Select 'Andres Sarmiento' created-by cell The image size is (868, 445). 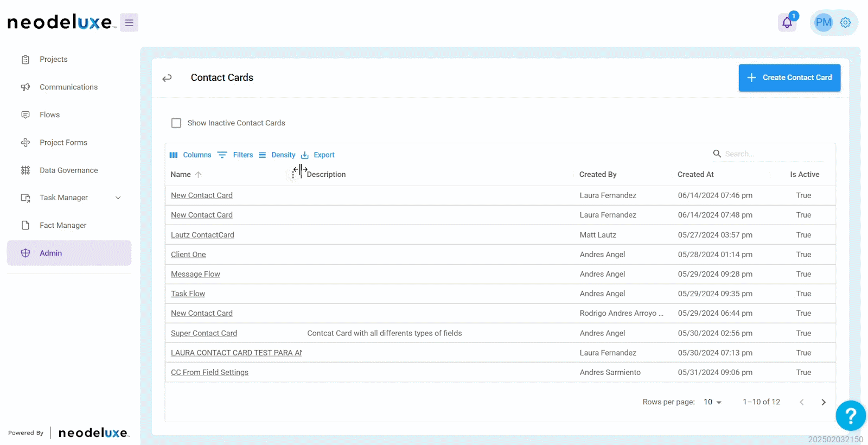610,372
